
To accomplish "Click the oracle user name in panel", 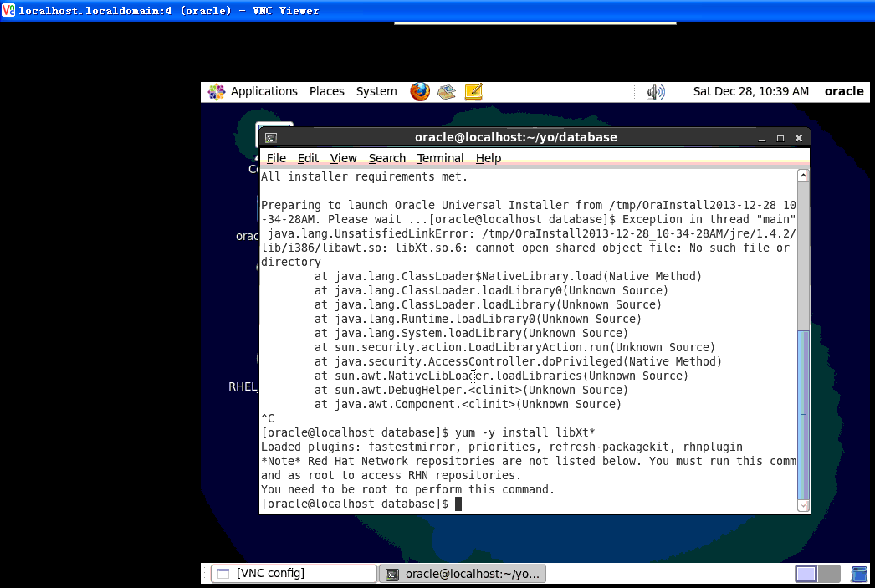I will click(844, 91).
